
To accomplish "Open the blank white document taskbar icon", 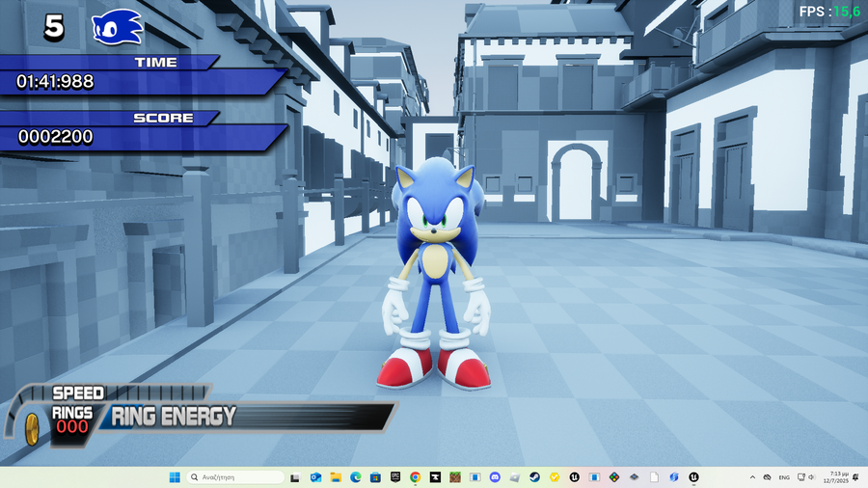I will 654,477.
